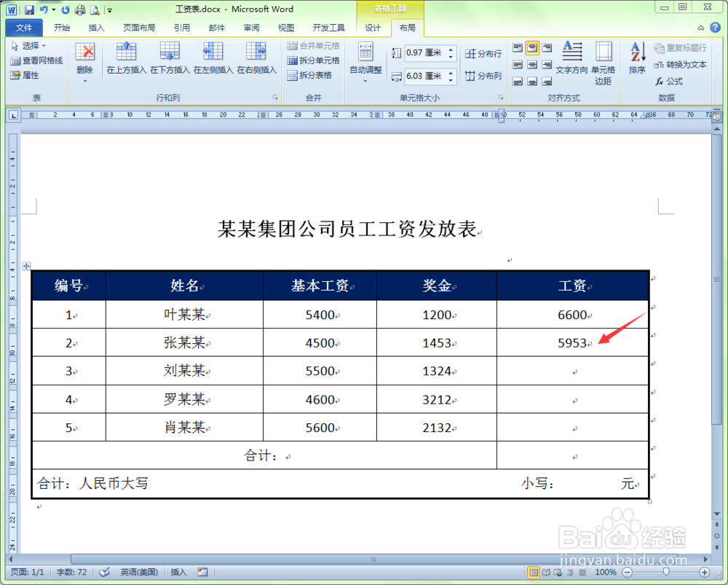Open Formula (公式) dialog
The image size is (728, 585).
coord(669,82)
